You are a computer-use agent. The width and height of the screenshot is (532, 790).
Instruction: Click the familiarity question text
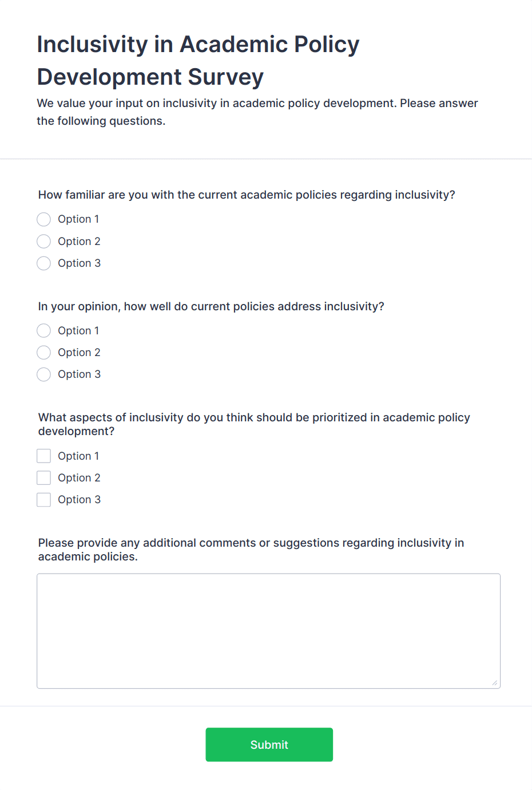[247, 195]
